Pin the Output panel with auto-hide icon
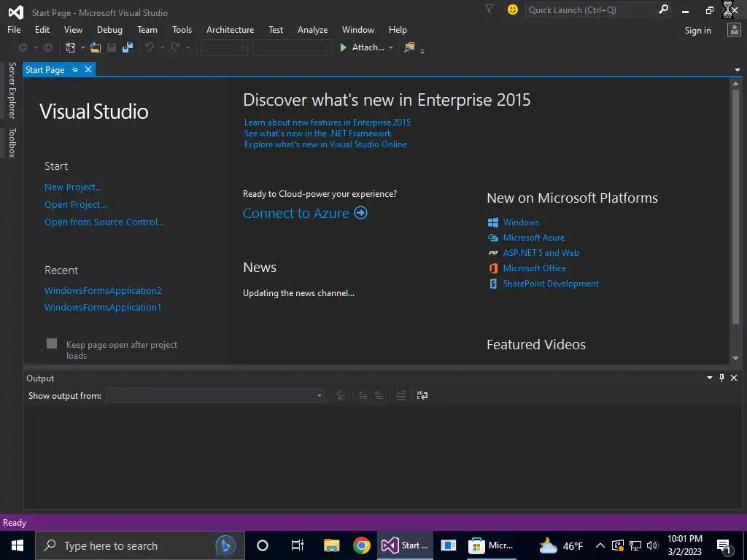The height and width of the screenshot is (560, 747). [721, 378]
